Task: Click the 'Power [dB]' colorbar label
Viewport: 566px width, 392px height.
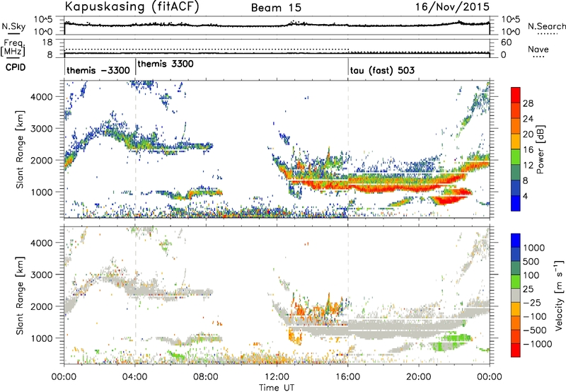Action: pos(540,149)
